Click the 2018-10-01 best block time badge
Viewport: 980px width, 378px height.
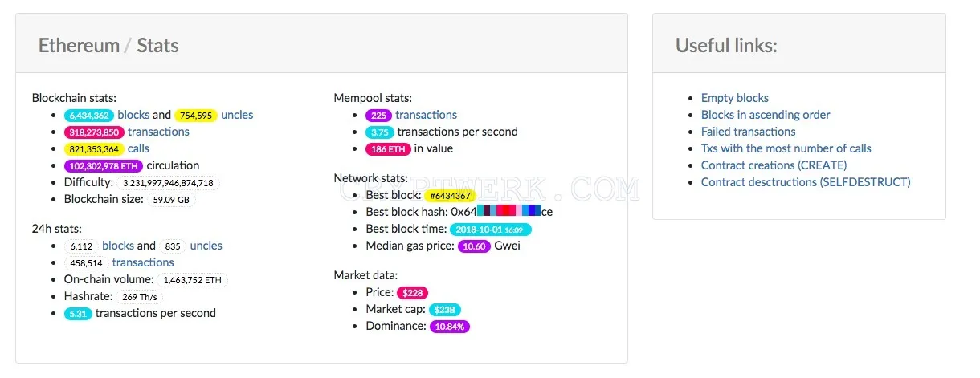pos(490,229)
